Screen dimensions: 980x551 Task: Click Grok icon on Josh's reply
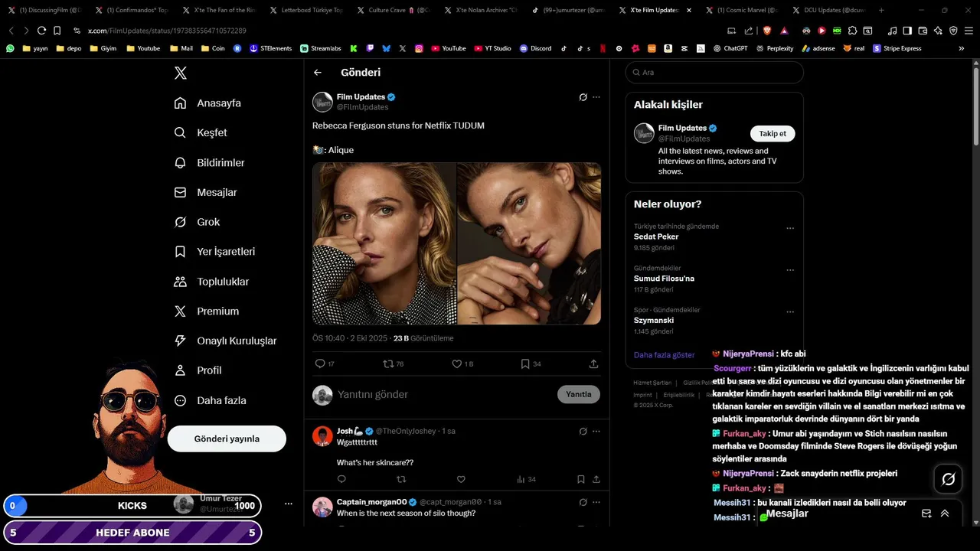[x=583, y=431]
